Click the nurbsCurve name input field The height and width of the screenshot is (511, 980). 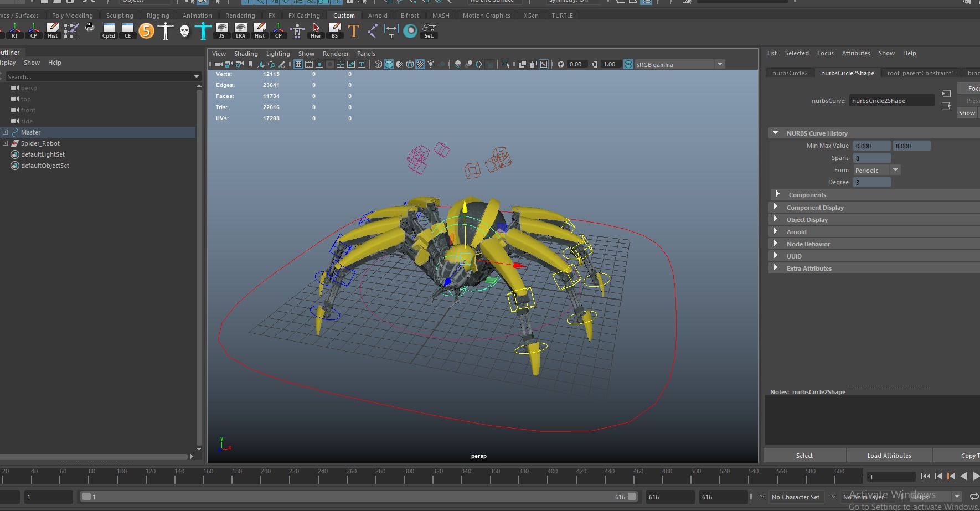[891, 101]
